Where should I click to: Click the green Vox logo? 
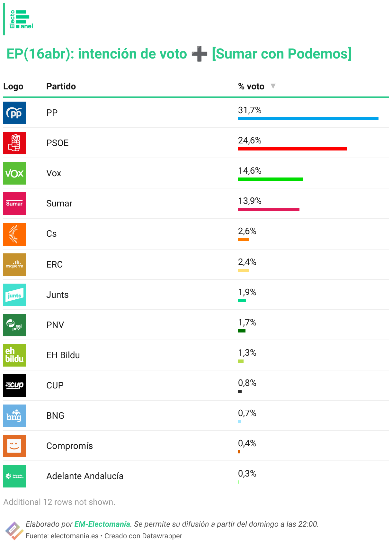coord(14,173)
